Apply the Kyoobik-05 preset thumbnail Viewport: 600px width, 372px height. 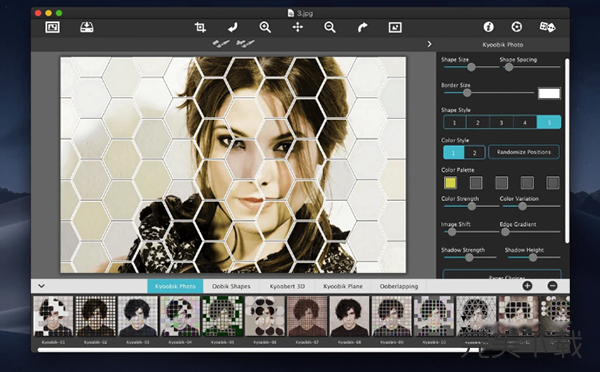pos(222,316)
